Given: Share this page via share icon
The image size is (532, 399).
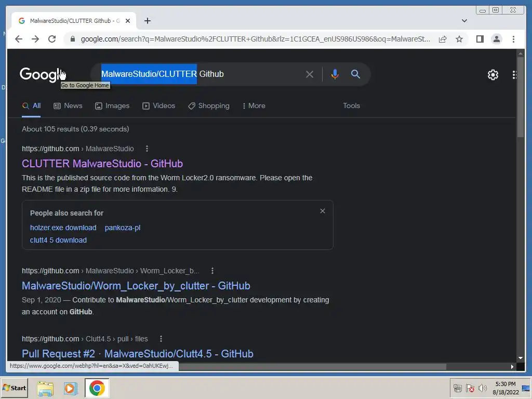Looking at the screenshot, I should pyautogui.click(x=443, y=39).
